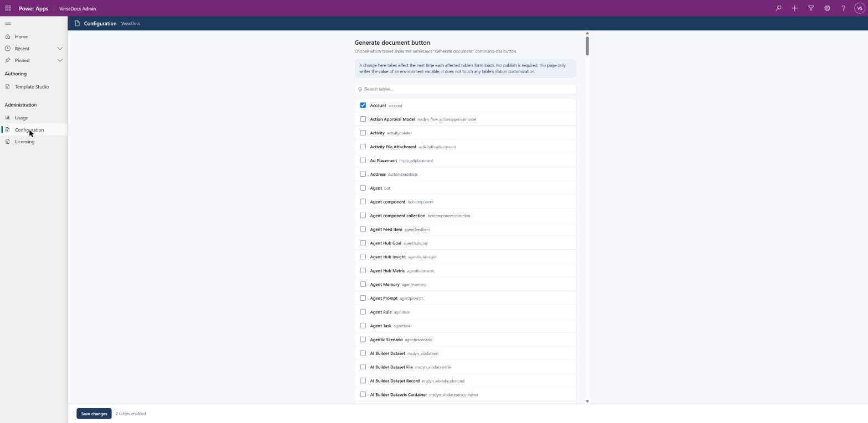This screenshot has height=423, width=868.
Task: Tick the Activity File Attachment checkbox
Action: coord(363,147)
